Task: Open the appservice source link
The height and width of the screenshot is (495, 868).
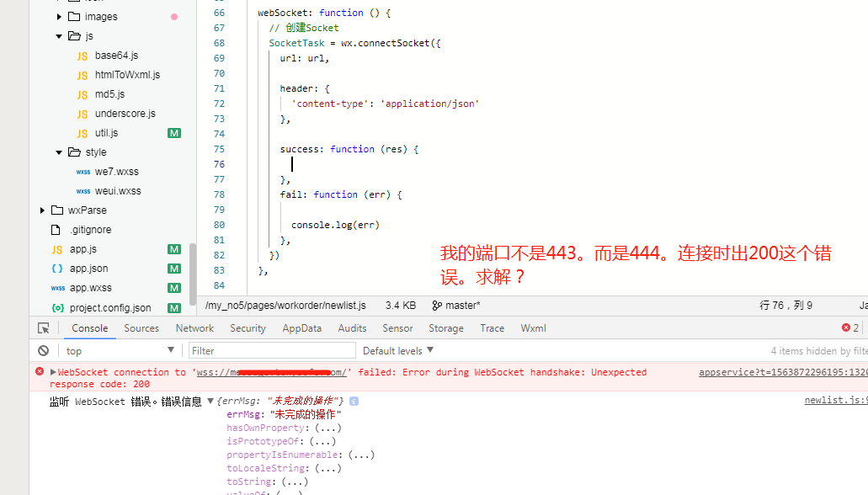Action: [783, 372]
